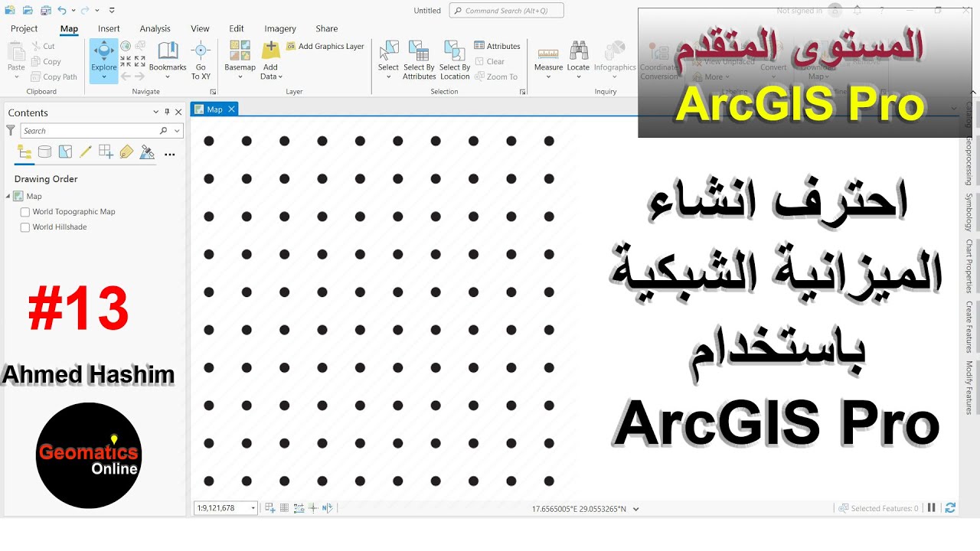Open the Go To XY tool
Viewport: 980px width, 551px height.
[201, 61]
